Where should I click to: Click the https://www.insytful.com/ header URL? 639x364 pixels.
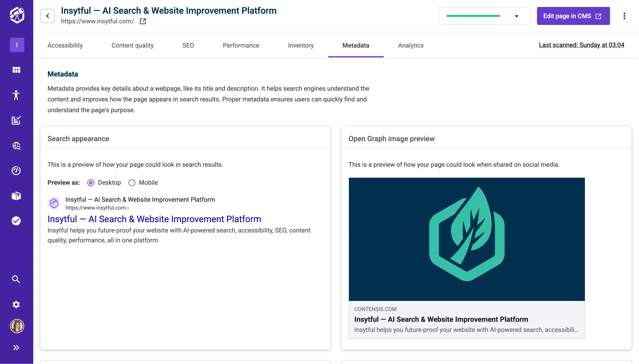[x=97, y=21]
